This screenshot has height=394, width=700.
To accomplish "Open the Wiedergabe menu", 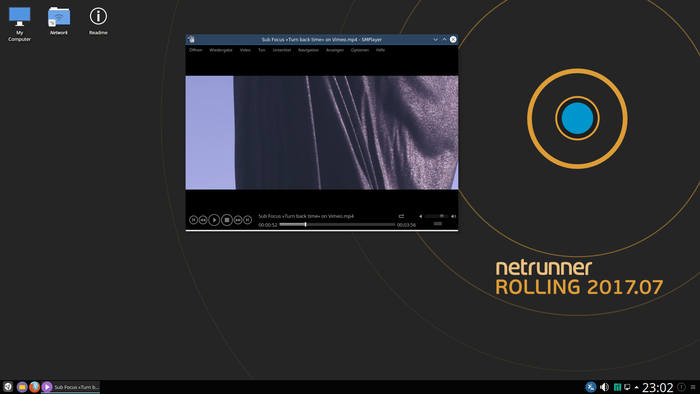I will click(221, 50).
